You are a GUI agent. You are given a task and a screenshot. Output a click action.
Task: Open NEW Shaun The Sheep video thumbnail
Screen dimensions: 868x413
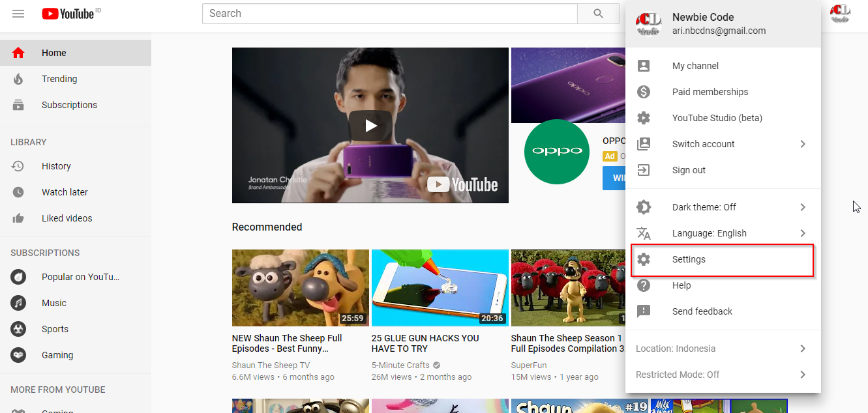coord(301,288)
